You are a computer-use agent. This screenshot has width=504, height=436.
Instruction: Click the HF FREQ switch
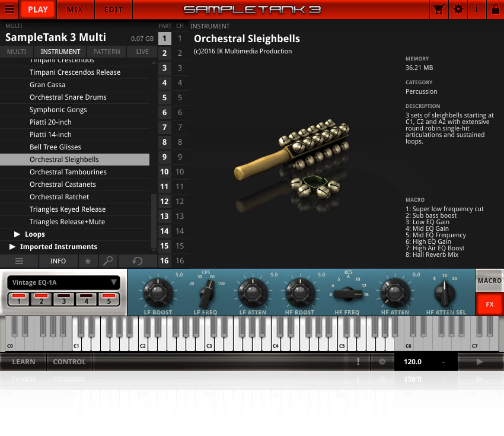pyautogui.click(x=348, y=294)
